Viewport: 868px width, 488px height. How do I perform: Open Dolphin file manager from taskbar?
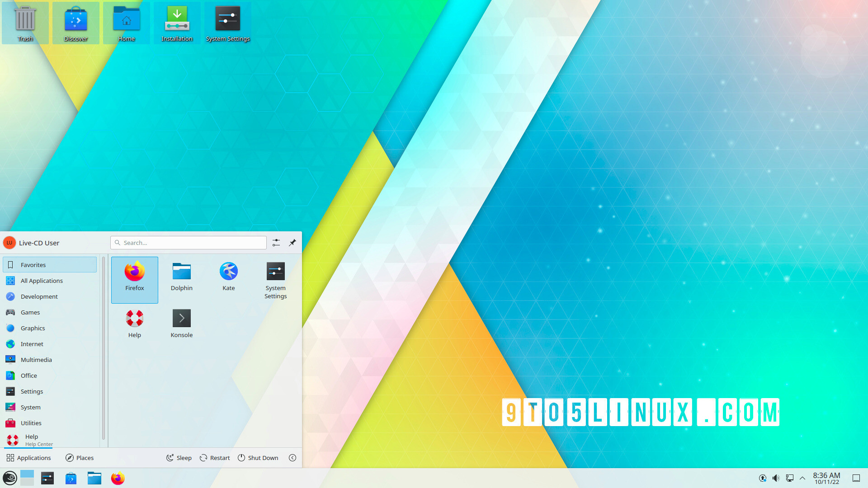pos(94,478)
